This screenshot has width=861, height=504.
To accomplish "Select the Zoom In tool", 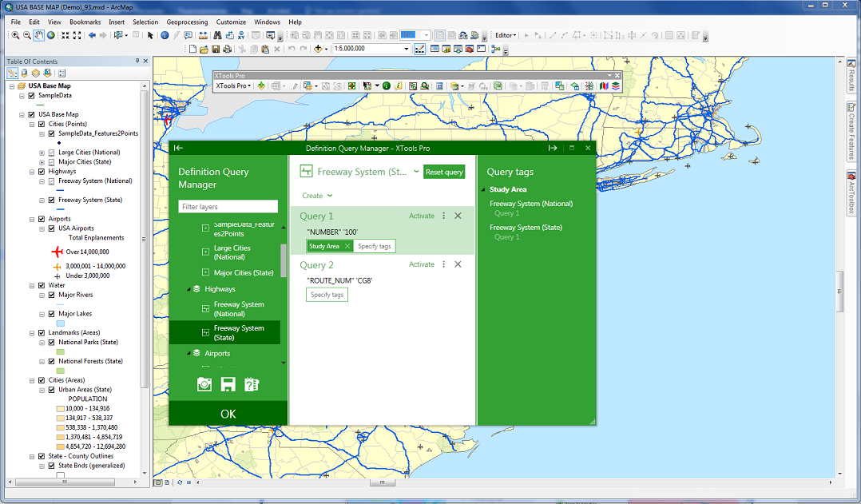I will [x=15, y=35].
